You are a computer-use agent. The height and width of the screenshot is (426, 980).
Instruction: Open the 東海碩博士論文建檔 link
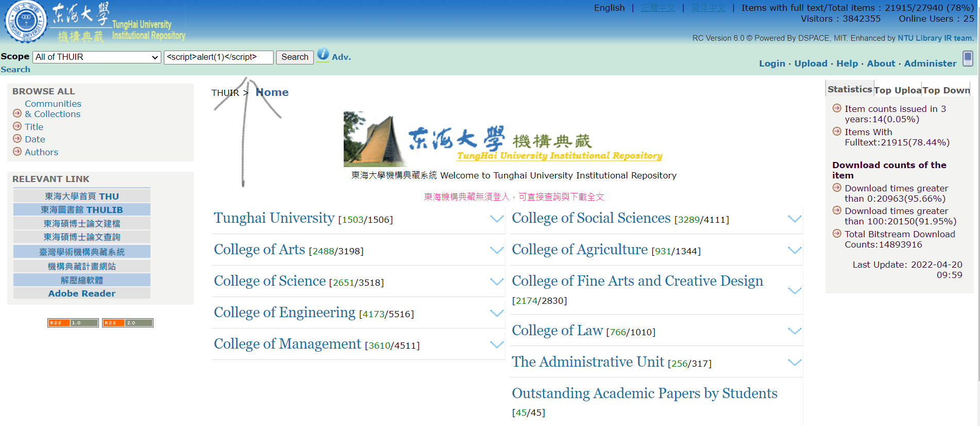[82, 223]
